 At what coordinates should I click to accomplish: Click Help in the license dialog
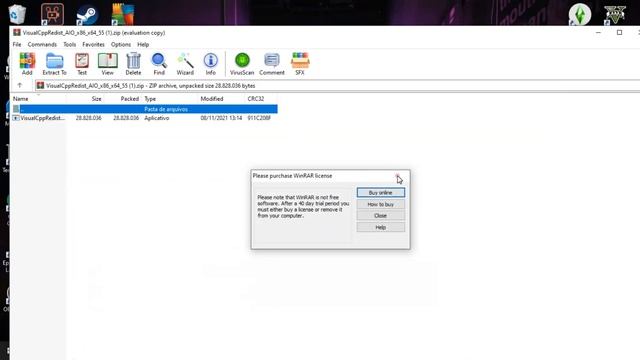coord(380,227)
